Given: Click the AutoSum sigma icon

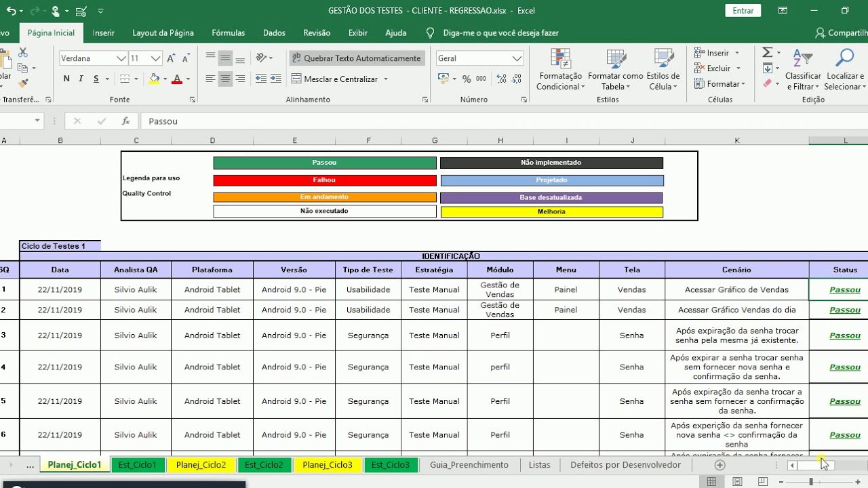Looking at the screenshot, I should coord(767,53).
